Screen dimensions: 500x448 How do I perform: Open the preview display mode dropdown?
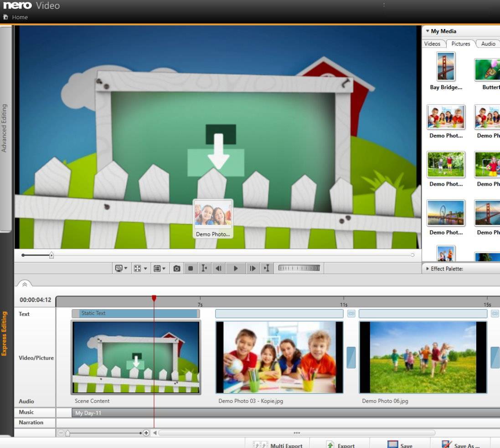point(121,268)
